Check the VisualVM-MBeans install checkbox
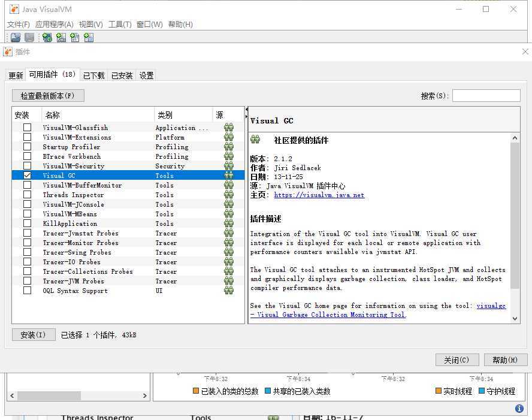Image resolution: width=532 pixels, height=420 pixels. [x=27, y=213]
